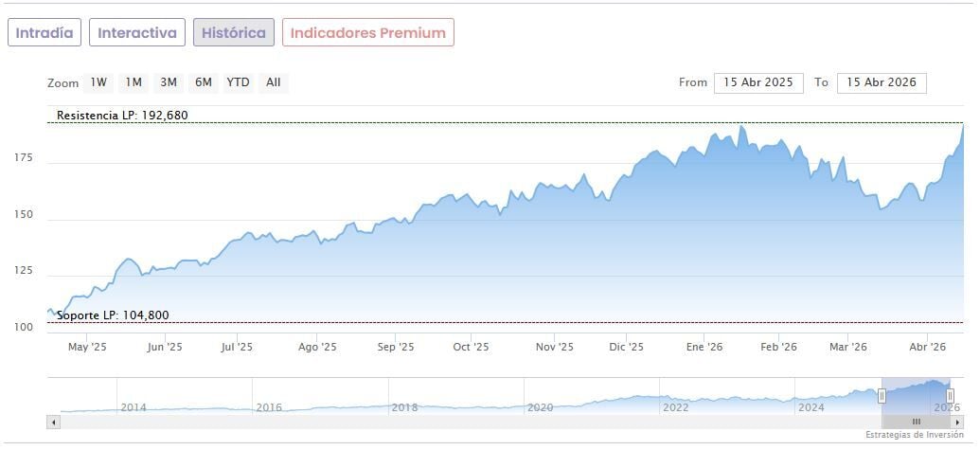
Task: Show All historical data range
Action: [x=273, y=82]
